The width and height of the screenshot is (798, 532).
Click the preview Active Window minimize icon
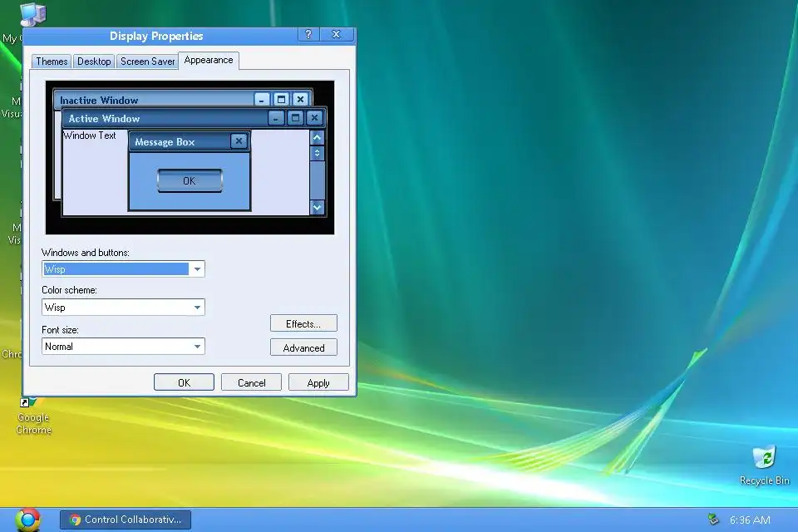coord(276,118)
